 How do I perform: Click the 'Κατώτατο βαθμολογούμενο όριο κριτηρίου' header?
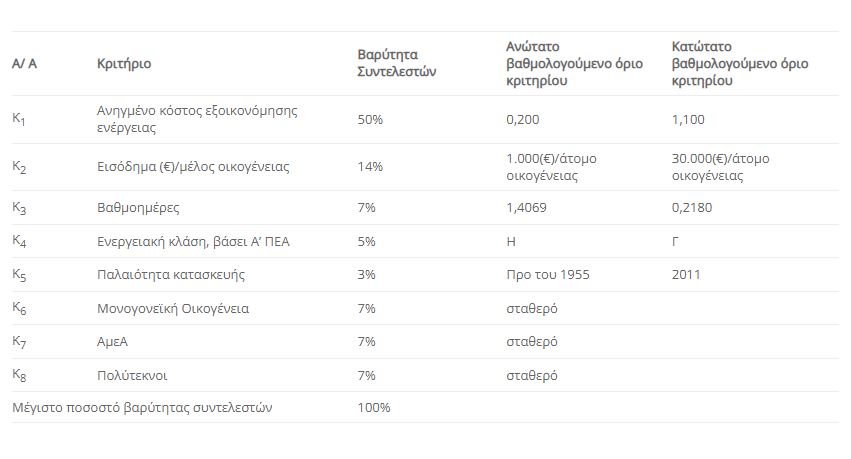tap(740, 64)
